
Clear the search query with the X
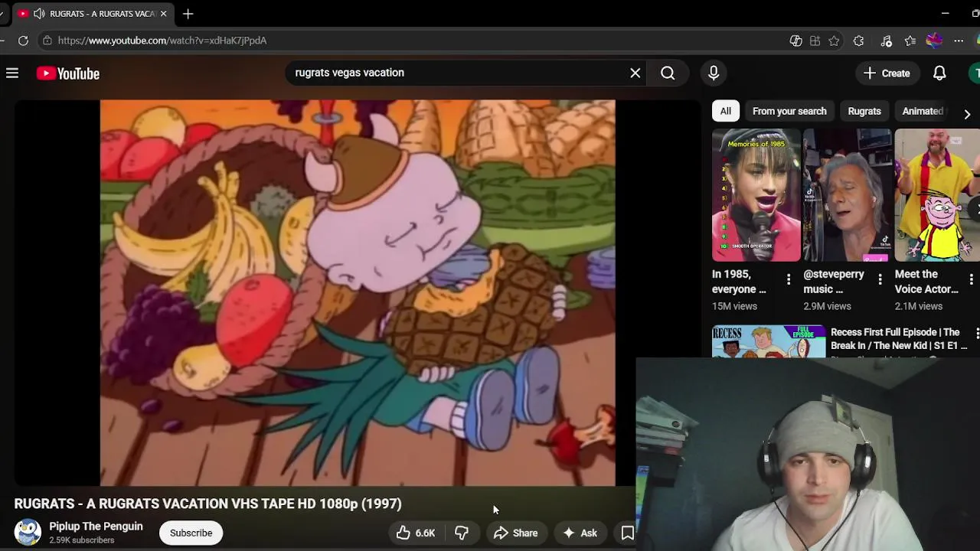(x=635, y=73)
